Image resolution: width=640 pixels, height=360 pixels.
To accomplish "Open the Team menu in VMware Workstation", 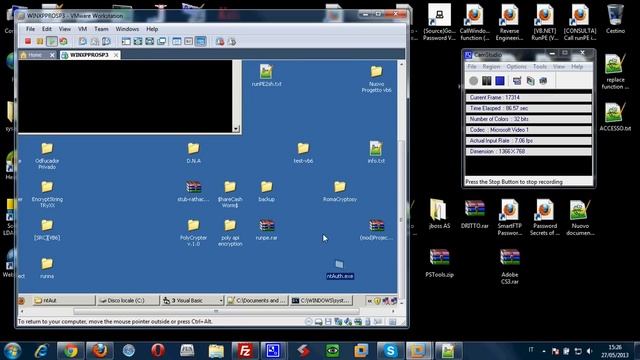I will pos(101,29).
